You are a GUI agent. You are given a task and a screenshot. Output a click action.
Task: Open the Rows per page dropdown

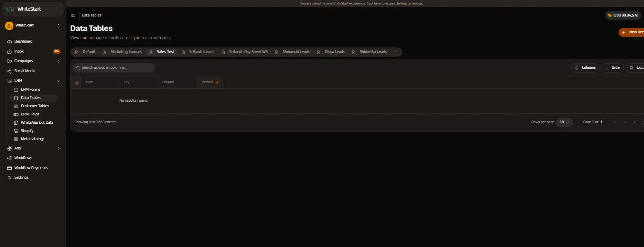[564, 122]
